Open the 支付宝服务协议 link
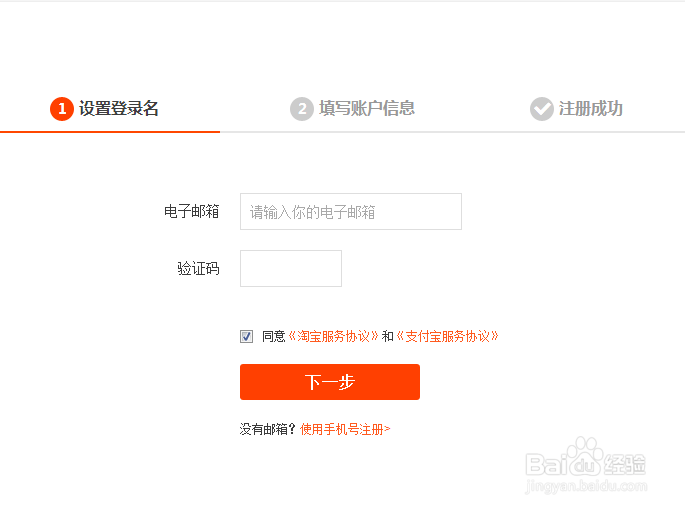 point(447,337)
